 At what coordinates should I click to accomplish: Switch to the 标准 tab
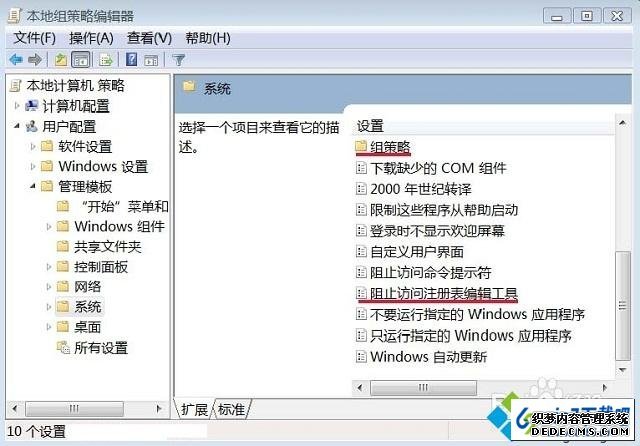[x=231, y=409]
